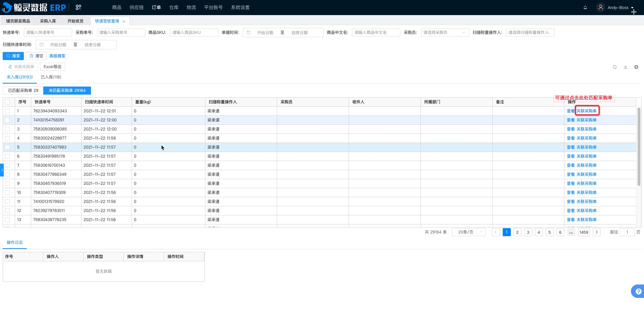The image size is (644, 311).
Task: Click 关联采购单 link for row 75830024228877
Action: [587, 138]
